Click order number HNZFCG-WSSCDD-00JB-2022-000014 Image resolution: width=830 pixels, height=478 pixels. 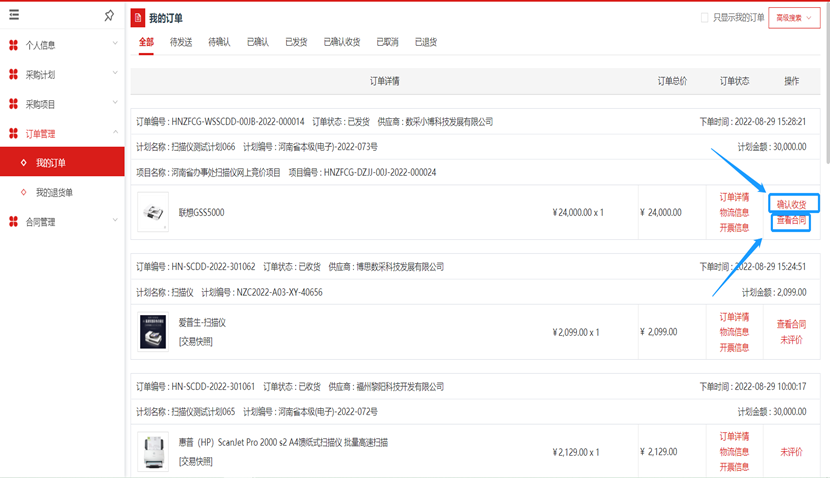pos(238,122)
